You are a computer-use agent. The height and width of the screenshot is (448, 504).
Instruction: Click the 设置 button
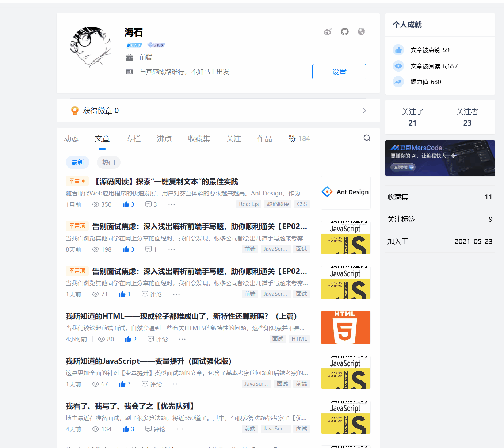339,72
